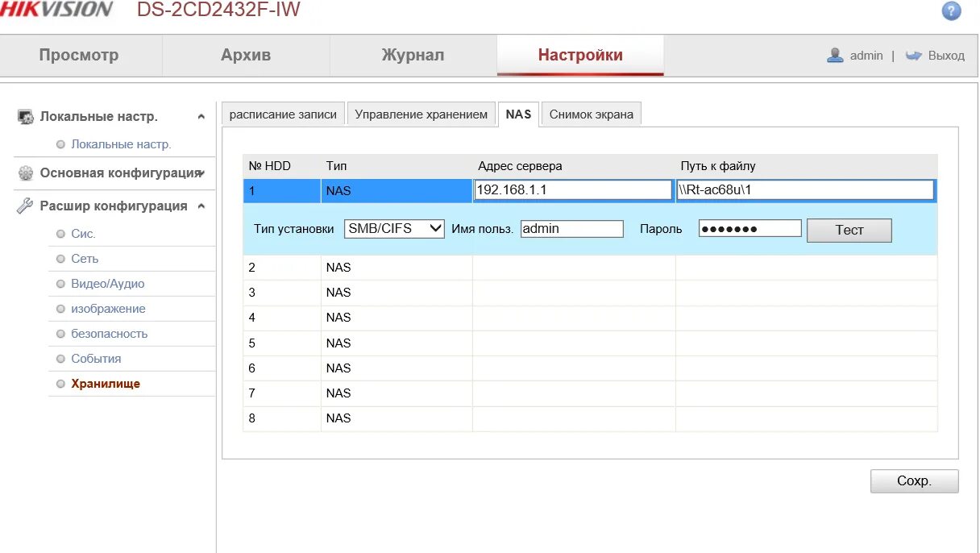The height and width of the screenshot is (553, 980).
Task: Click the Локальные настр. section icon
Action: click(26, 117)
